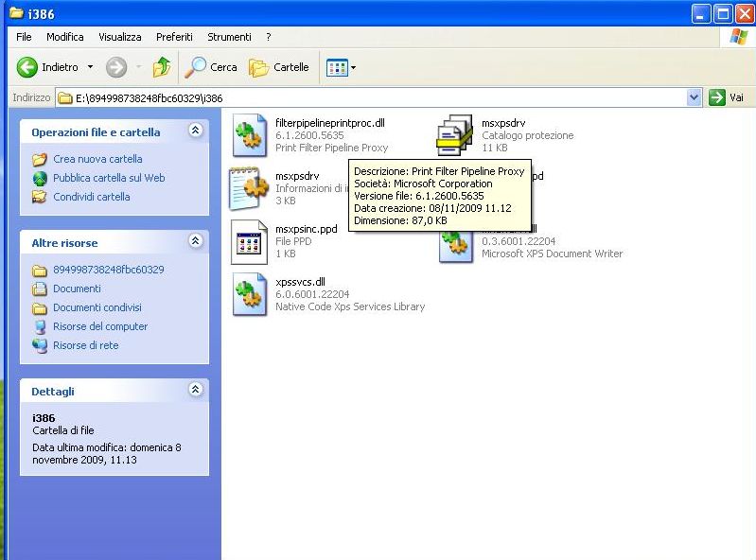
Task: Click the new folder icon beside Crea nuova cartella
Action: pos(40,159)
